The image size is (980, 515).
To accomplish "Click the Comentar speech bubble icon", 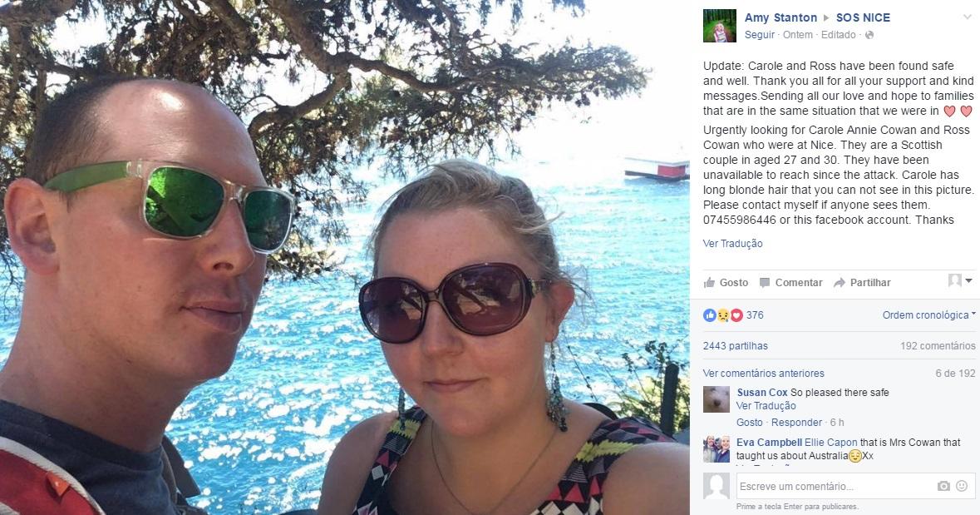I will tap(765, 282).
